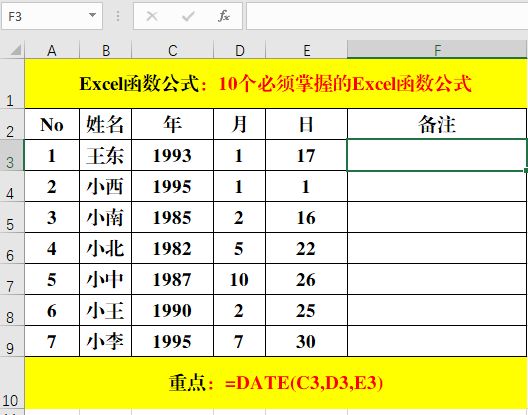528x415 pixels.
Task: Select column B header
Action: pyautogui.click(x=105, y=51)
